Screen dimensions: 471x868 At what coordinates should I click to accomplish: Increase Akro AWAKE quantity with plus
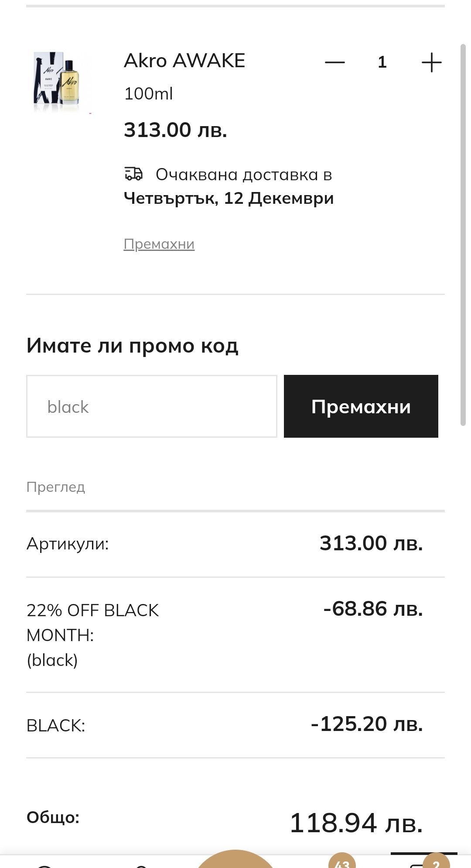pyautogui.click(x=431, y=62)
